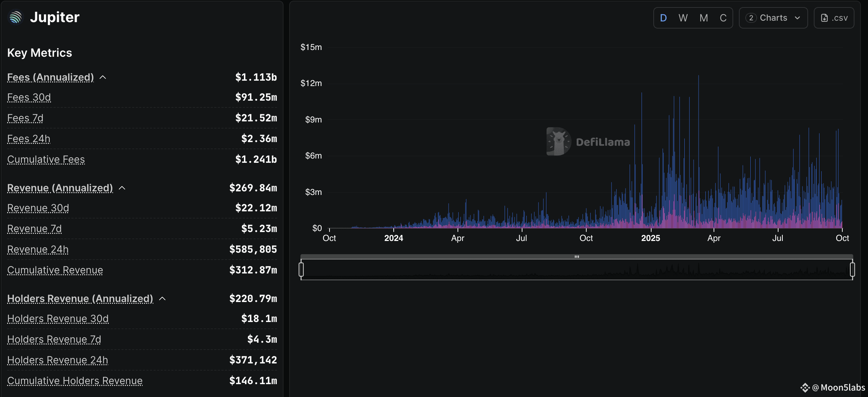The width and height of the screenshot is (868, 397).
Task: Switch chart to Weekly (W) interval
Action: (683, 18)
